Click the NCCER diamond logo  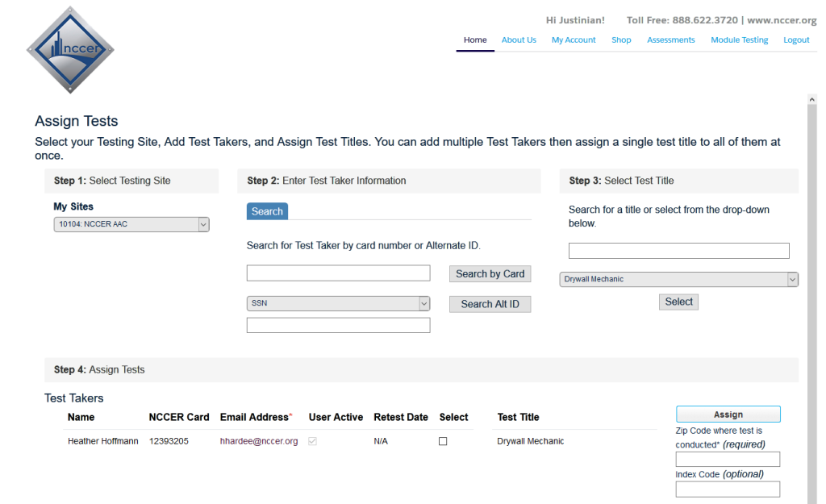coord(70,50)
